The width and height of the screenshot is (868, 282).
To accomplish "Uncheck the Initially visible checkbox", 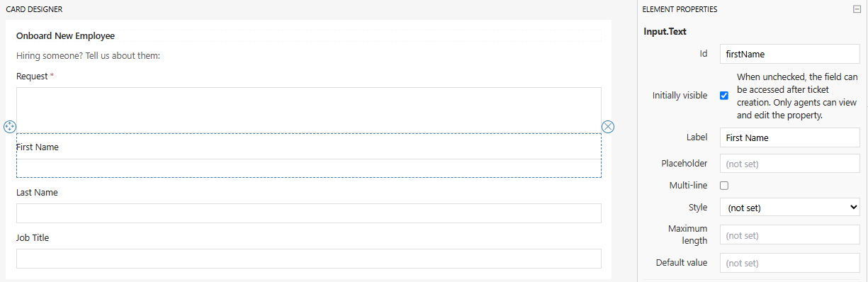I will coord(724,96).
